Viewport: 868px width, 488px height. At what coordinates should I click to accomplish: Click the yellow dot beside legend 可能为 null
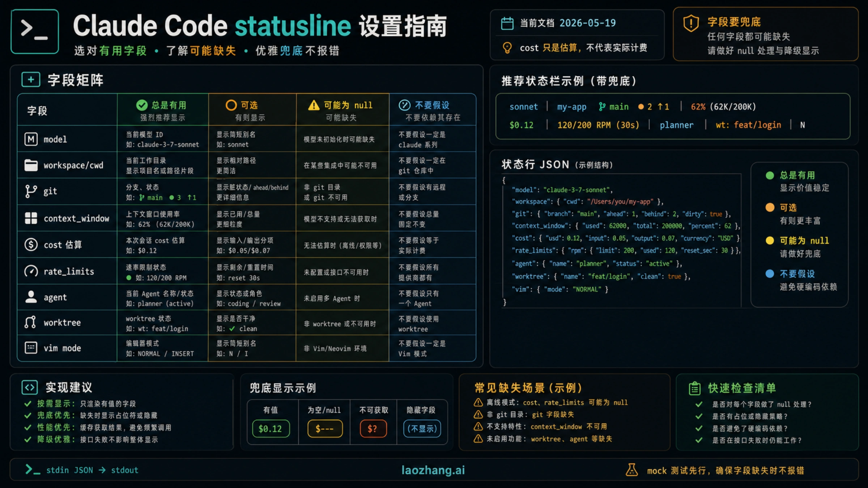click(770, 240)
